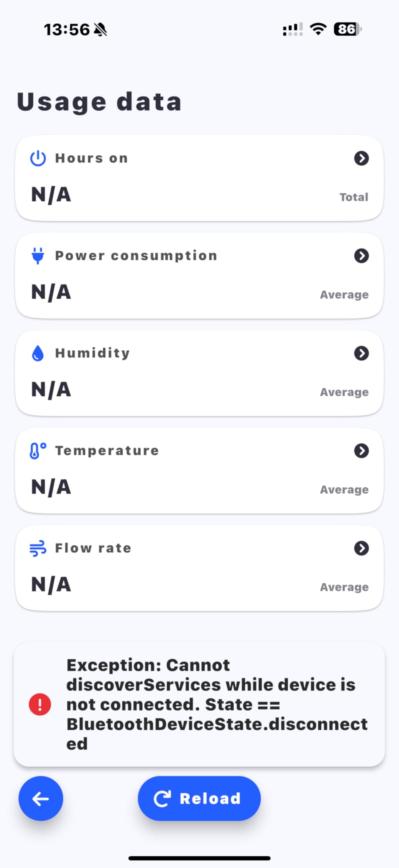The width and height of the screenshot is (399, 868).
Task: Open Flow rate details via chevron arrow
Action: click(x=362, y=548)
